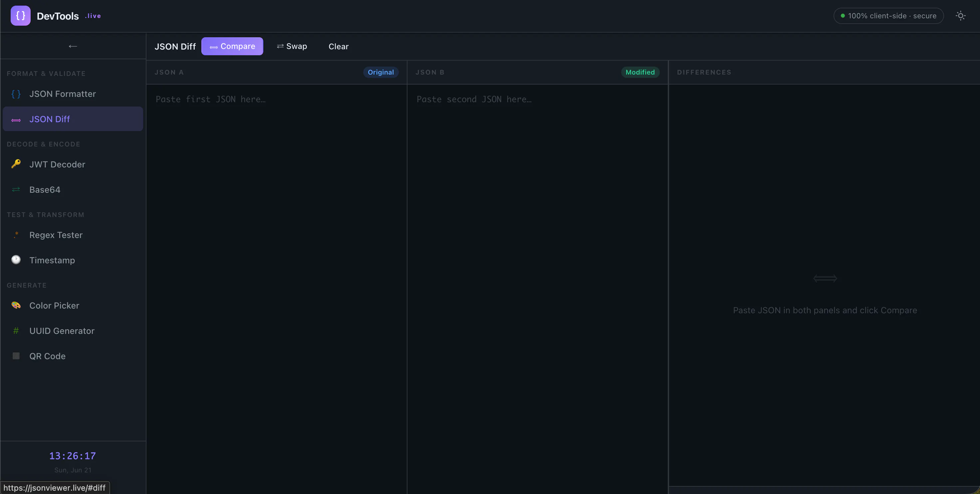
Task: Click the JSON Formatter braces icon
Action: point(16,94)
